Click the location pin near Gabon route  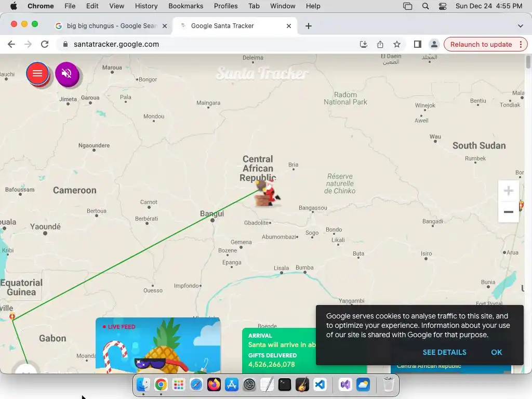pos(12,316)
